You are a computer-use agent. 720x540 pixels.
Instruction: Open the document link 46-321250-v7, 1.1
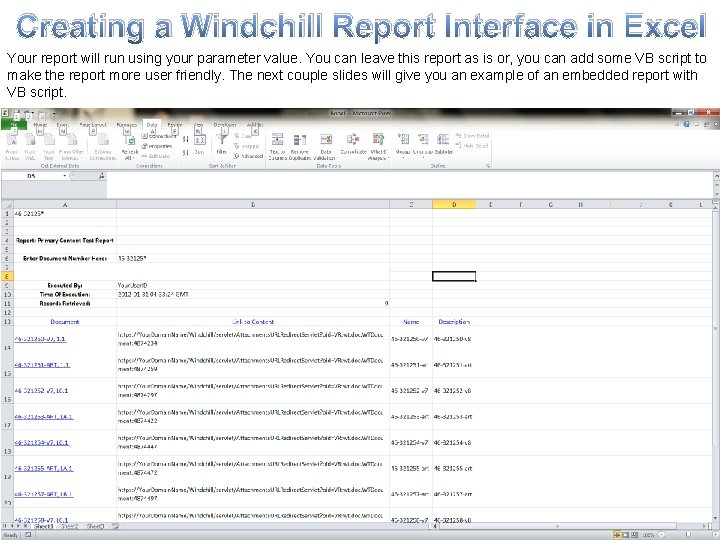pos(40,339)
